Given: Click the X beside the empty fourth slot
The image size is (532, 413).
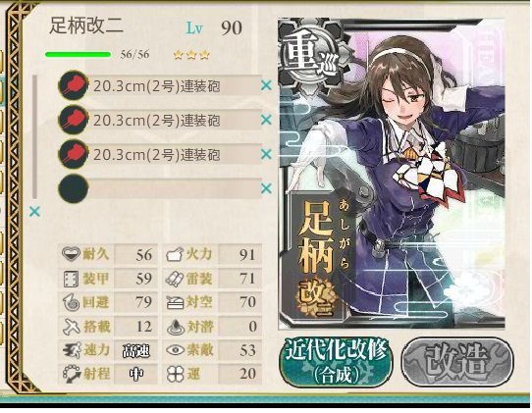Looking at the screenshot, I should pyautogui.click(x=266, y=188).
